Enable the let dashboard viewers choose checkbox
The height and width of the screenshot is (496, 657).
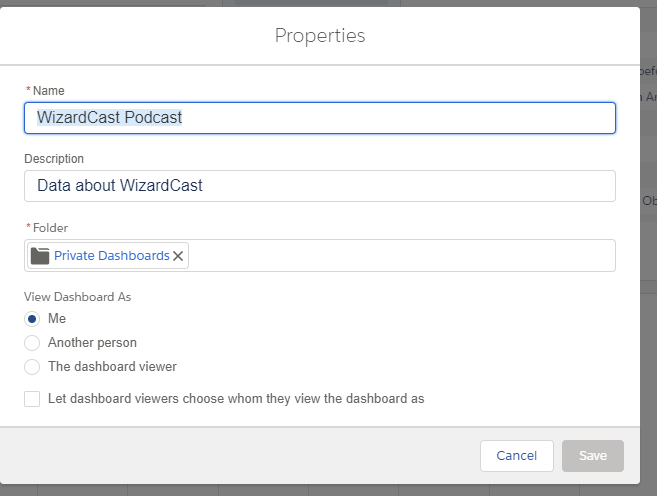point(32,399)
